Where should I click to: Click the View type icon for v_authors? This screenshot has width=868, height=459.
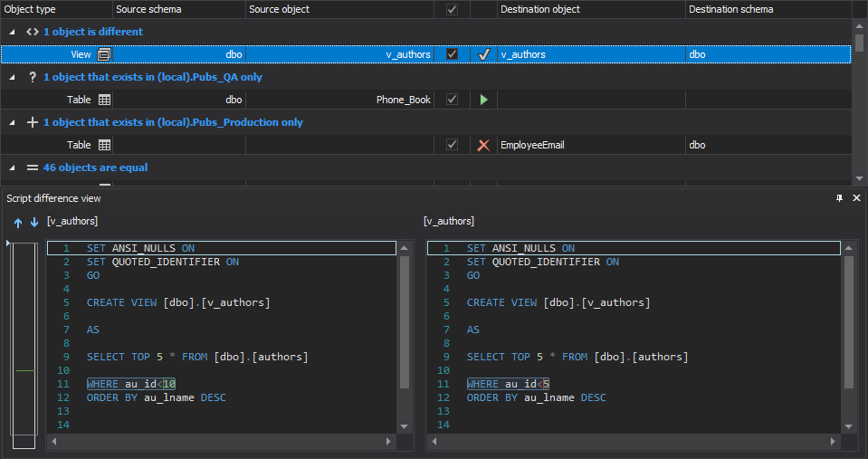tap(104, 54)
